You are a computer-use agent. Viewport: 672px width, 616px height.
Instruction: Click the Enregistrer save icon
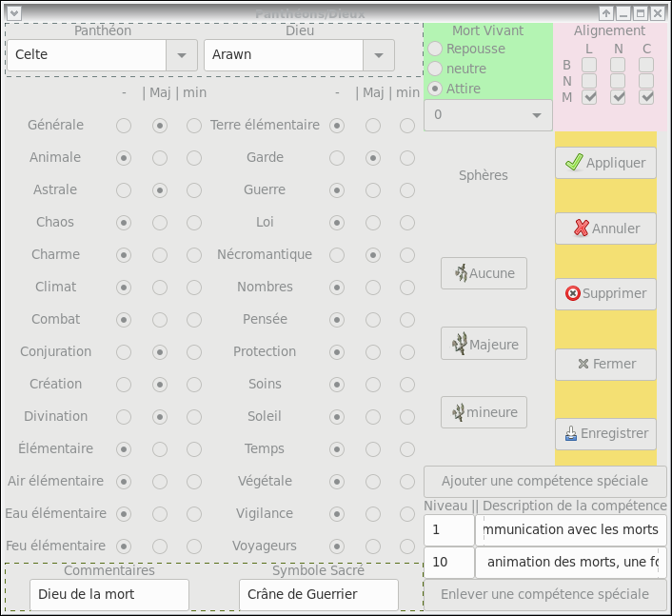pyautogui.click(x=571, y=433)
